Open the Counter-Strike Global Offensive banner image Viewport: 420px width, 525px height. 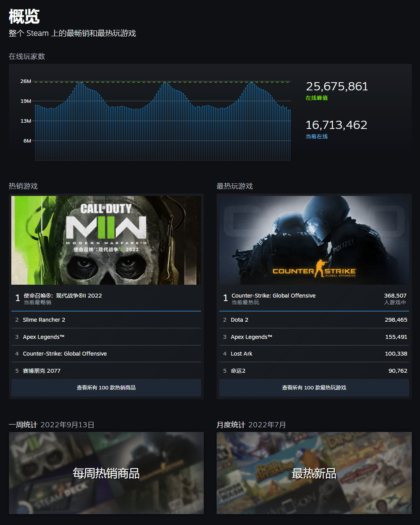[x=314, y=240]
